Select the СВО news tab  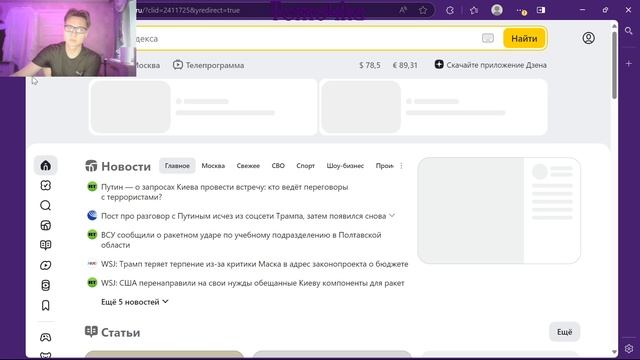click(x=278, y=166)
